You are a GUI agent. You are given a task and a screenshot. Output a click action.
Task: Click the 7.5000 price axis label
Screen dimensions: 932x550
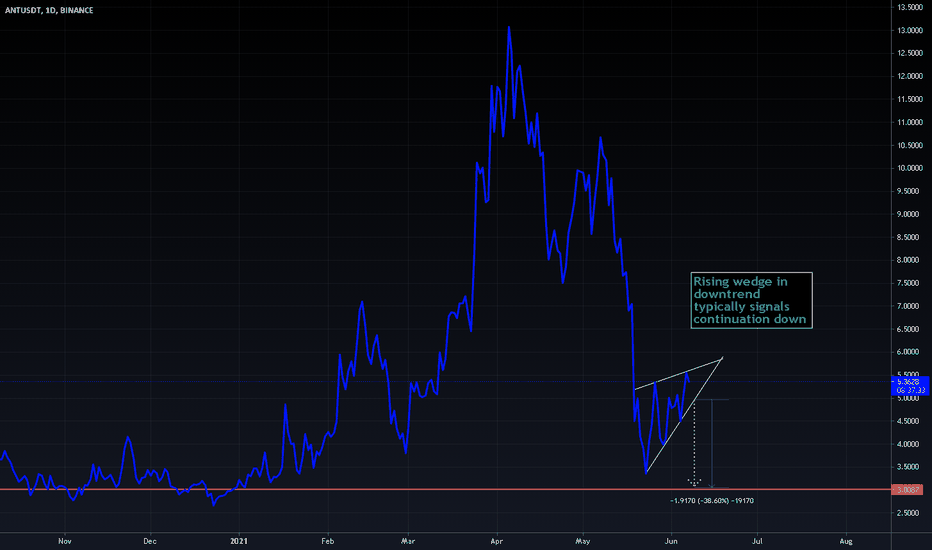pyautogui.click(x=910, y=283)
